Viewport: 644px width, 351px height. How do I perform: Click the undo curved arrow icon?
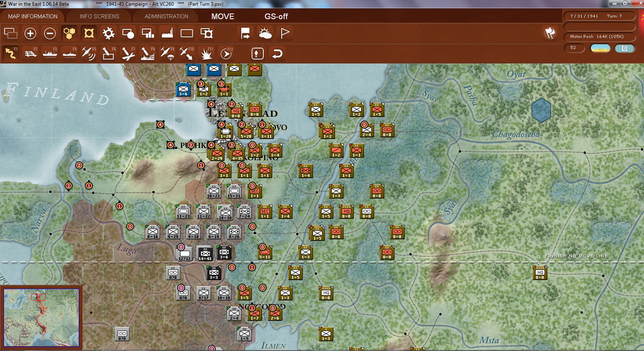point(277,53)
